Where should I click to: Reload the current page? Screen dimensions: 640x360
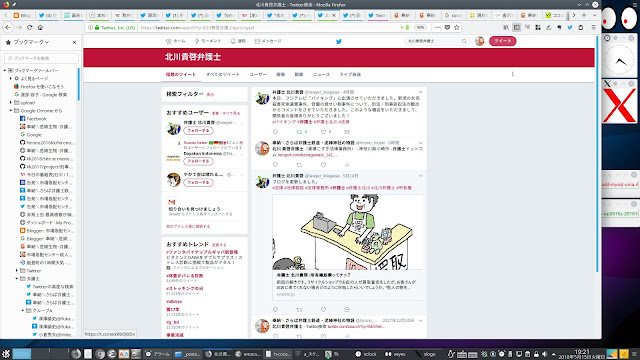click(x=29, y=27)
